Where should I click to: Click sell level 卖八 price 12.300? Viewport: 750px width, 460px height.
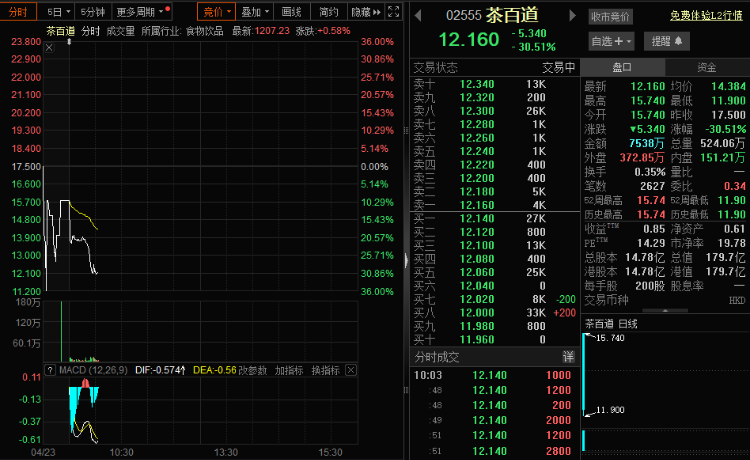[477, 111]
